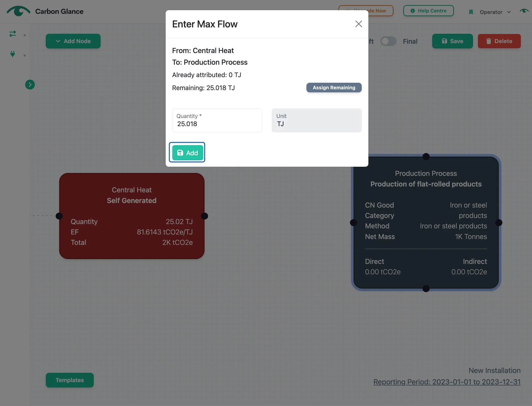
Task: Toggle the Draft/Final switch
Action: 388,41
